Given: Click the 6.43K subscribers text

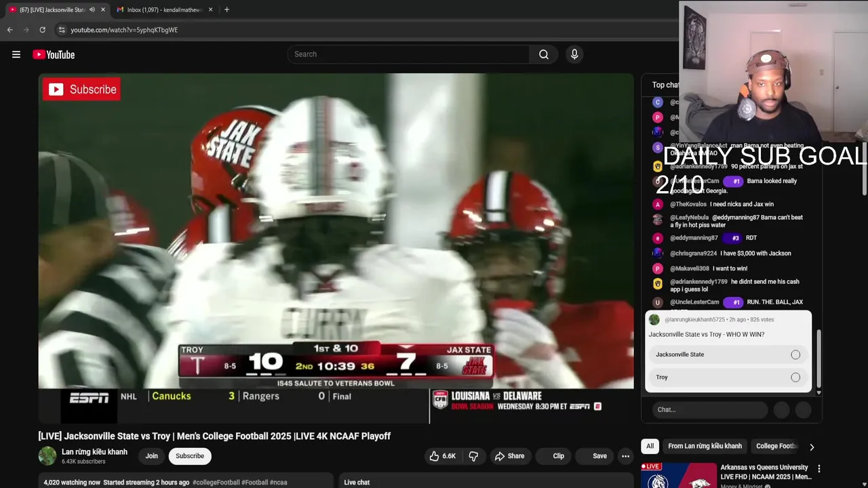Looking at the screenshot, I should tap(83, 462).
